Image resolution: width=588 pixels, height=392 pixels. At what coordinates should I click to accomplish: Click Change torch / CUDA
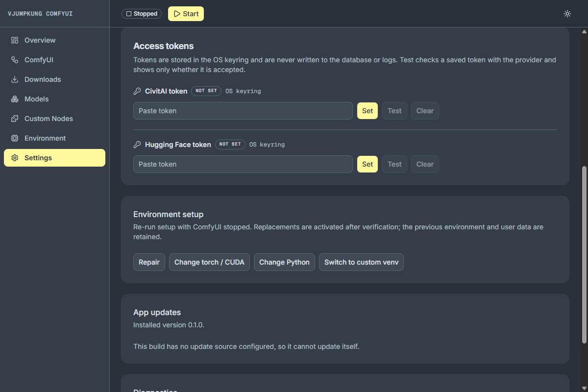pos(209,262)
